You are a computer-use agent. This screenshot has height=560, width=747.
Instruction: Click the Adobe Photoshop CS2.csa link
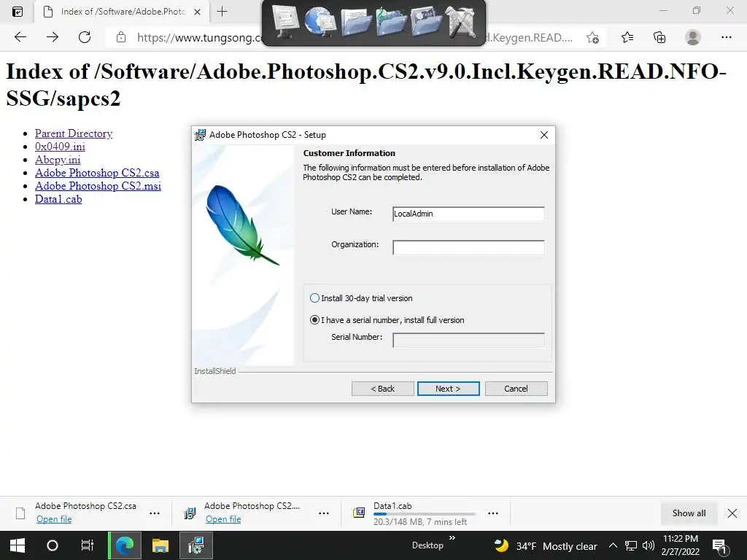coord(97,173)
